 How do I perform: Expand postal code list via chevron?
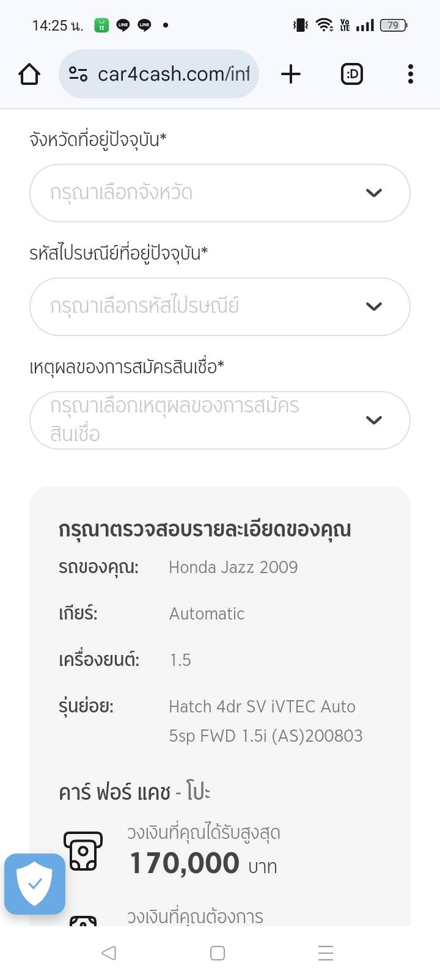tap(373, 307)
